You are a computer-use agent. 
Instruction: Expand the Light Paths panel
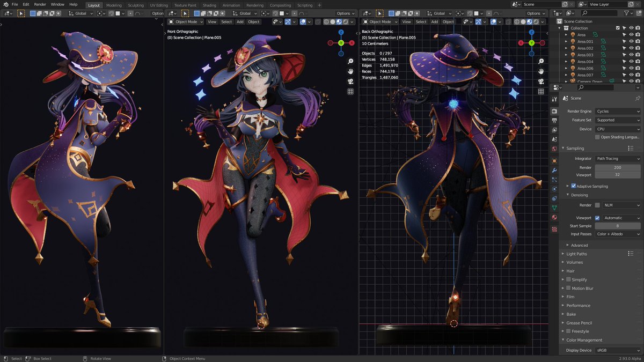click(x=563, y=254)
